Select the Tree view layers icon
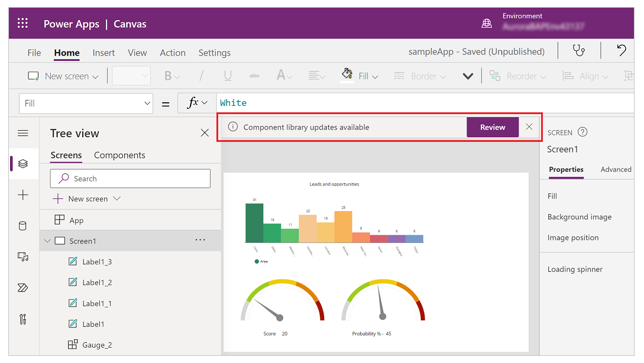 click(x=23, y=163)
